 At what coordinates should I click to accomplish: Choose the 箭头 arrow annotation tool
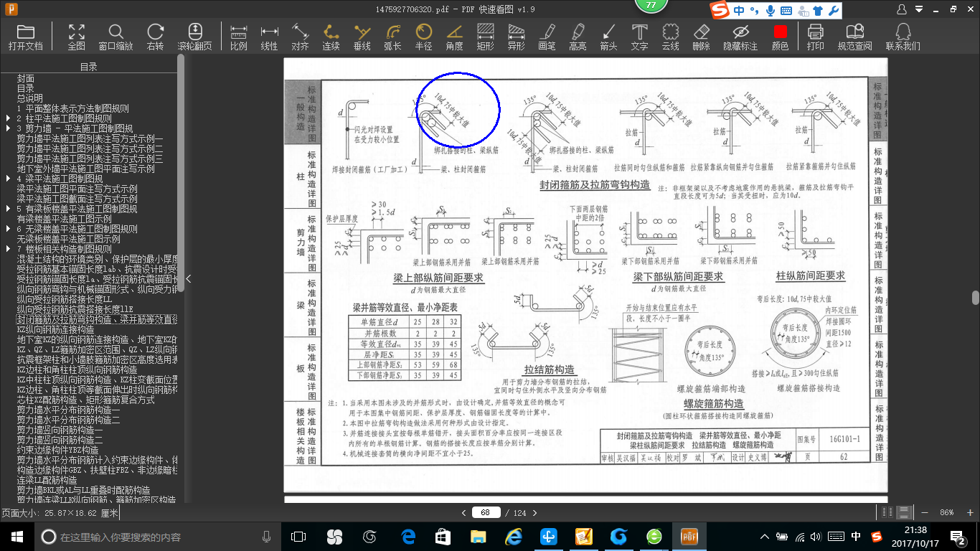608,37
